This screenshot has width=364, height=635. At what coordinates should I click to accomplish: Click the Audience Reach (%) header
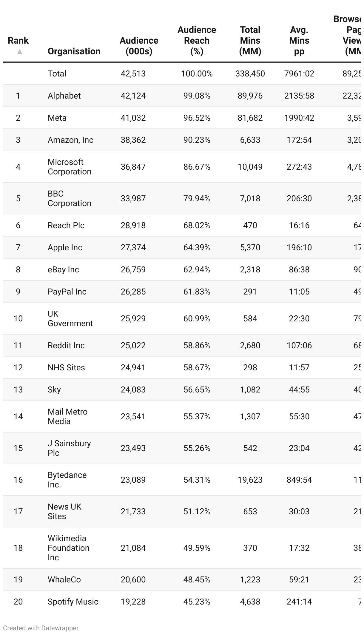197,41
